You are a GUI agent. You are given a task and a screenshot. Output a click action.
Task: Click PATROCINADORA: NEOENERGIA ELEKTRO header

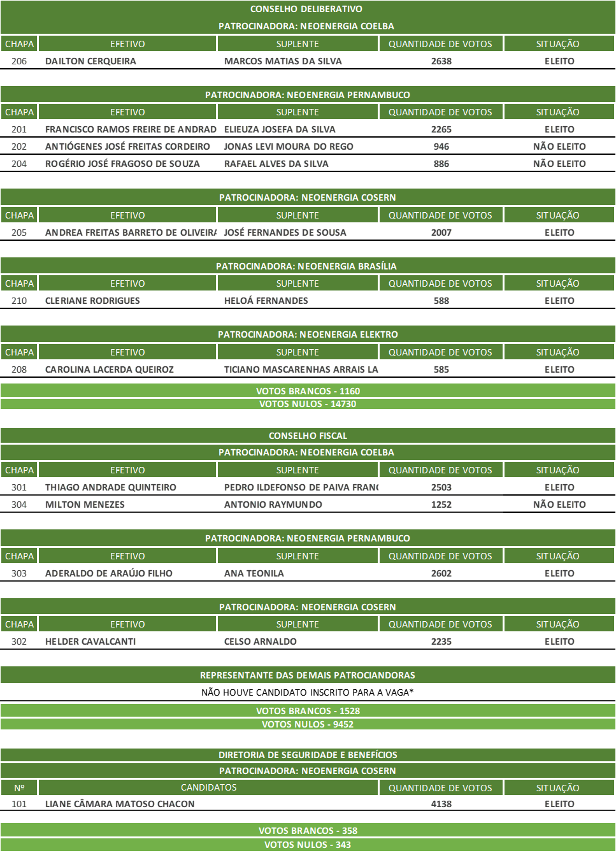tap(308, 334)
